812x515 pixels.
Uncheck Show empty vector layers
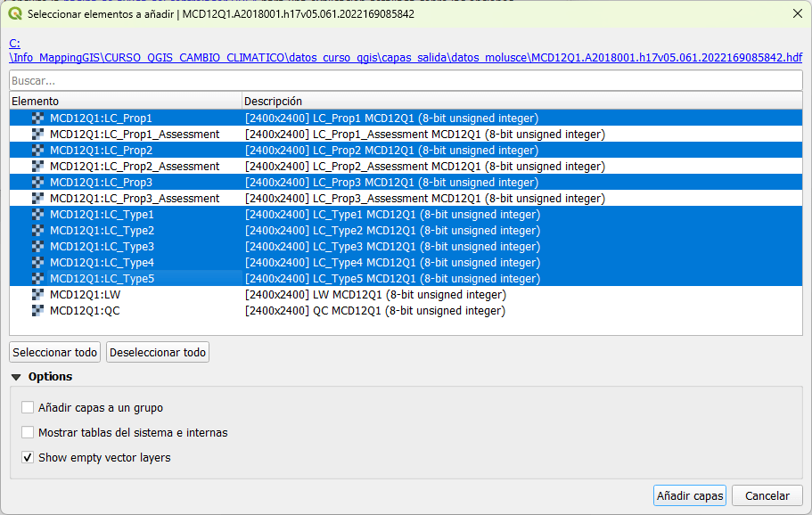point(28,458)
